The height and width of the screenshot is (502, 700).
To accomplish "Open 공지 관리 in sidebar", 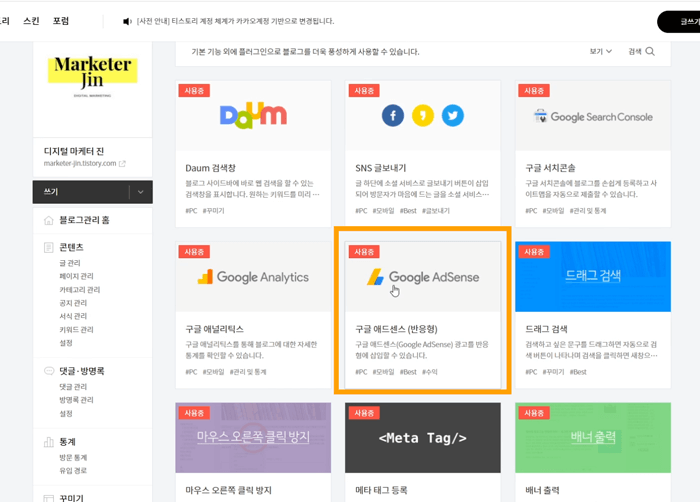I will [73, 303].
